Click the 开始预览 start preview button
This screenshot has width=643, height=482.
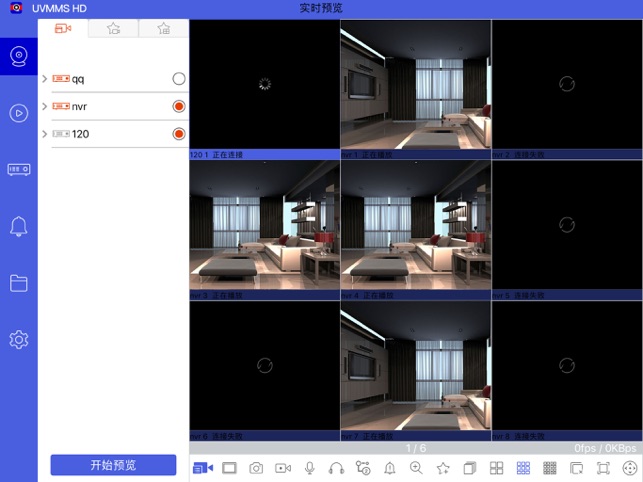coord(113,465)
